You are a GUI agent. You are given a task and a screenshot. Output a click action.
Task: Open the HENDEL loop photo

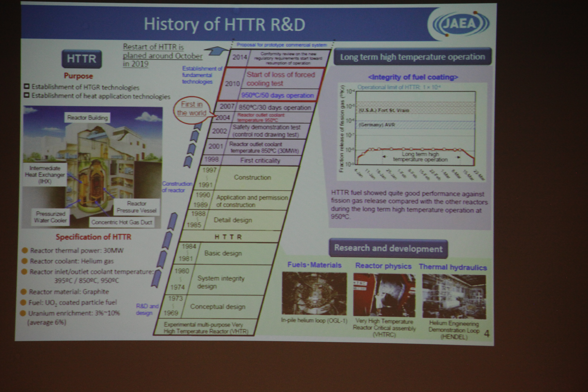tap(454, 297)
